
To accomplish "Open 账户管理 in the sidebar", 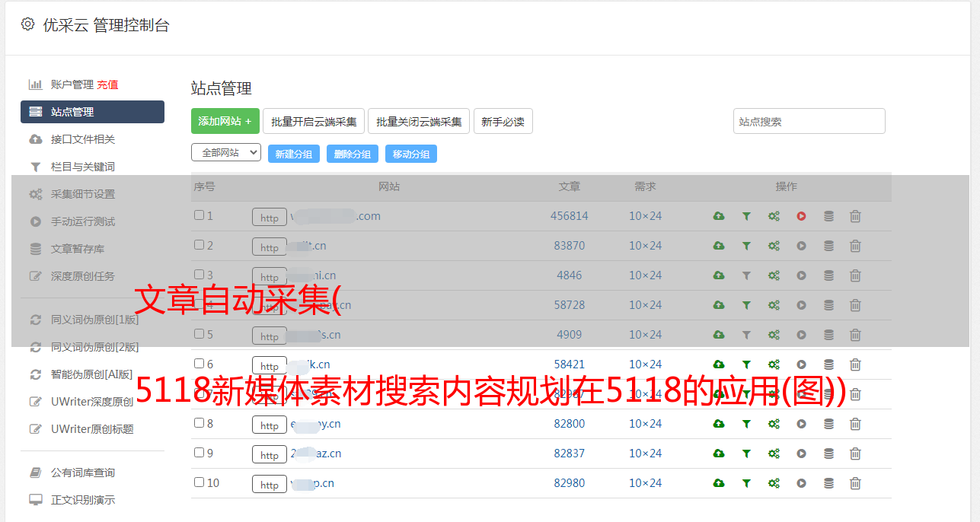I will coord(72,84).
